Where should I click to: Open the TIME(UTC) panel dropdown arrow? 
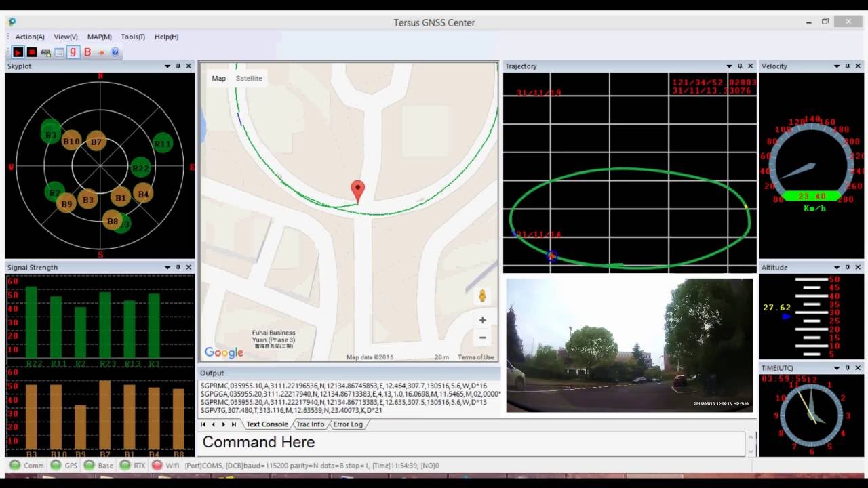pyautogui.click(x=837, y=368)
